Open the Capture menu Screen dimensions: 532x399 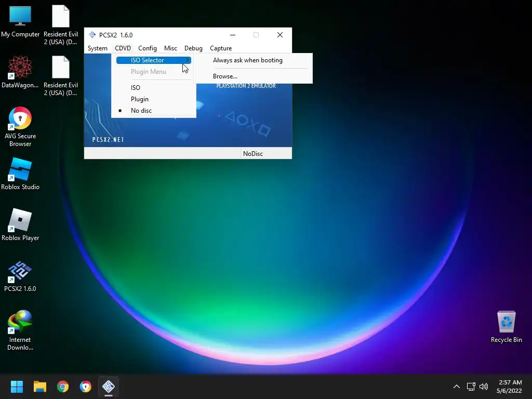click(221, 48)
